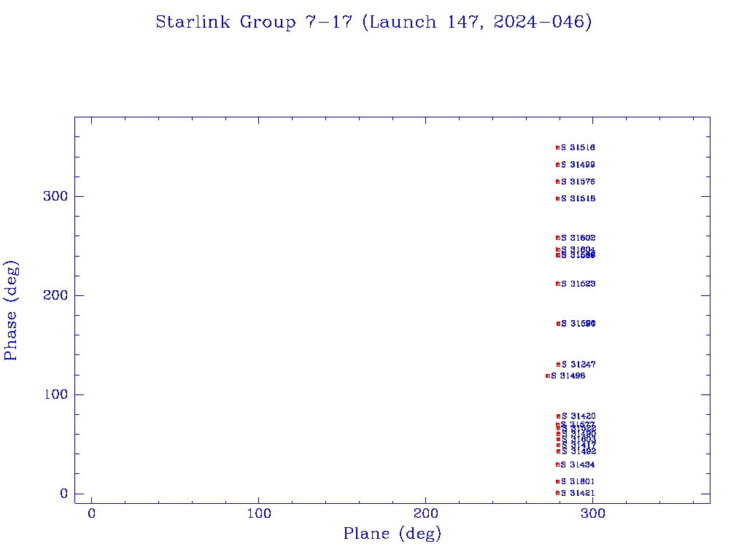Click the satellite label "S 31247"
This screenshot has width=747, height=560.
(x=578, y=365)
